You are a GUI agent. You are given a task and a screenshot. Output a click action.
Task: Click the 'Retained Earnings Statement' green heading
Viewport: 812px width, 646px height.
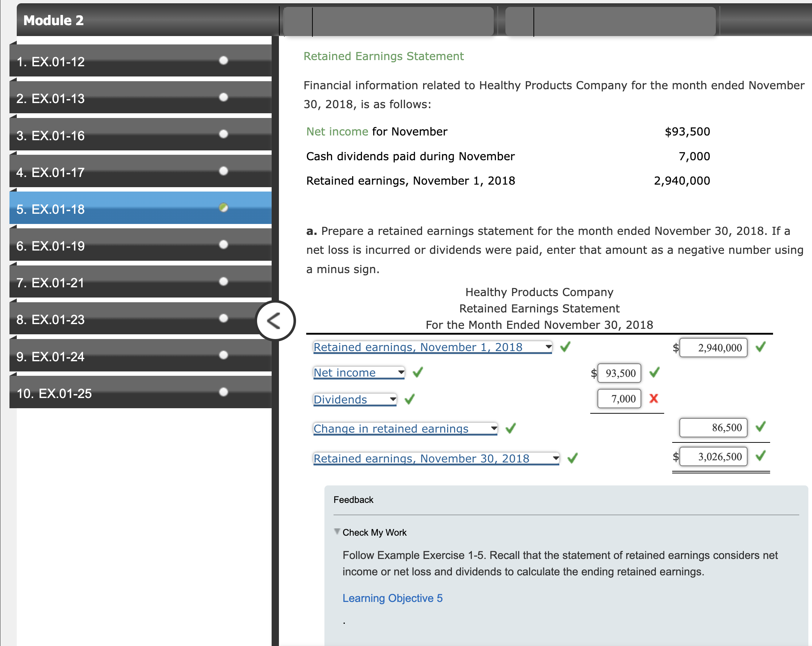click(x=383, y=56)
